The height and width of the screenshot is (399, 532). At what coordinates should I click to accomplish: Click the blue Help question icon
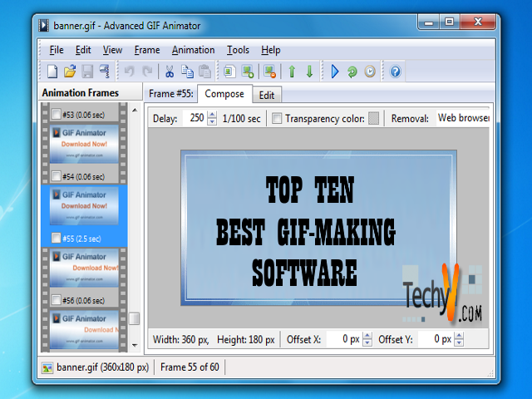tap(395, 71)
